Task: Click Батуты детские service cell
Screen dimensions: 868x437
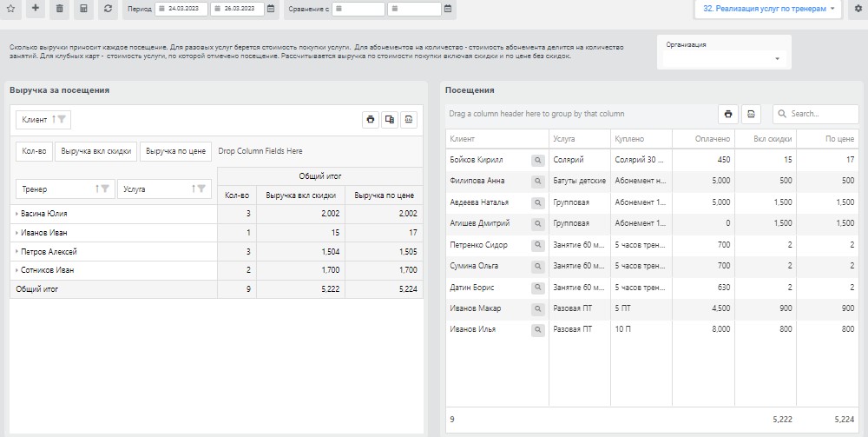Action: tap(580, 181)
